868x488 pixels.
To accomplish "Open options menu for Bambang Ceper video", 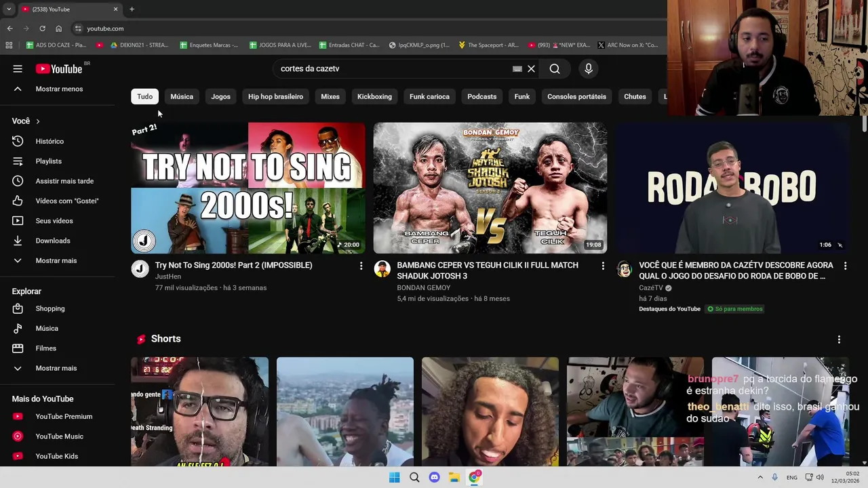I will [x=603, y=266].
